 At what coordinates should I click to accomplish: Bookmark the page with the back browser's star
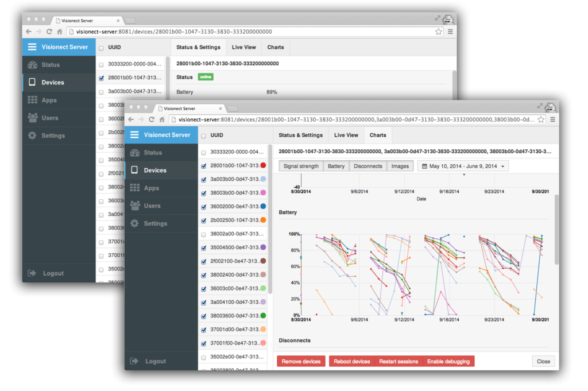point(438,32)
